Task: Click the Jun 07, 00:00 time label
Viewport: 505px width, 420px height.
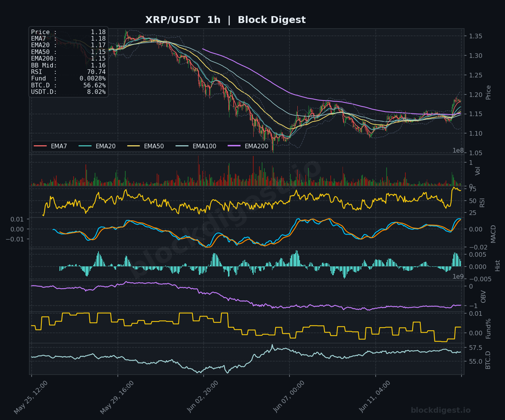Action: (289, 397)
